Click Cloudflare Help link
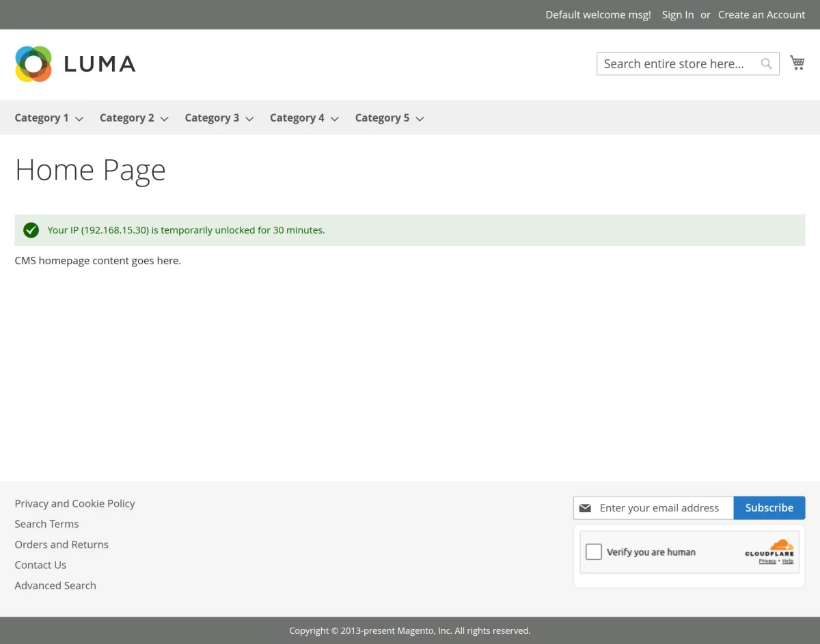Screen dimensions: 820x644 (788, 561)
